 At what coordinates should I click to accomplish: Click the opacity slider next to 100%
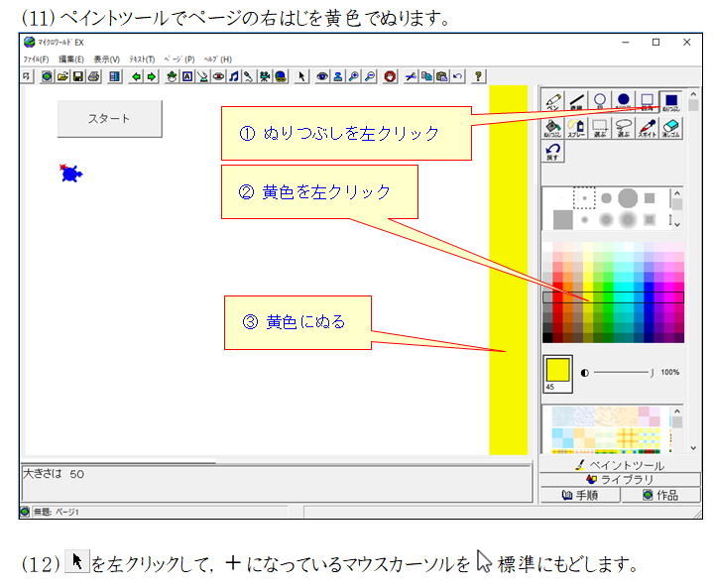pos(624,373)
